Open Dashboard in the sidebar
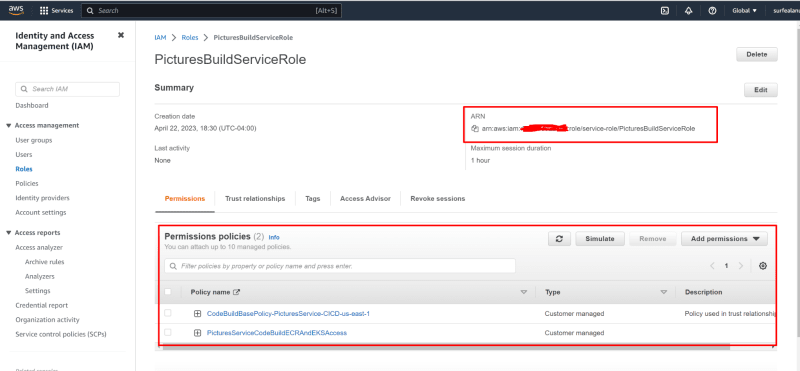This screenshot has width=800, height=371. (x=32, y=106)
